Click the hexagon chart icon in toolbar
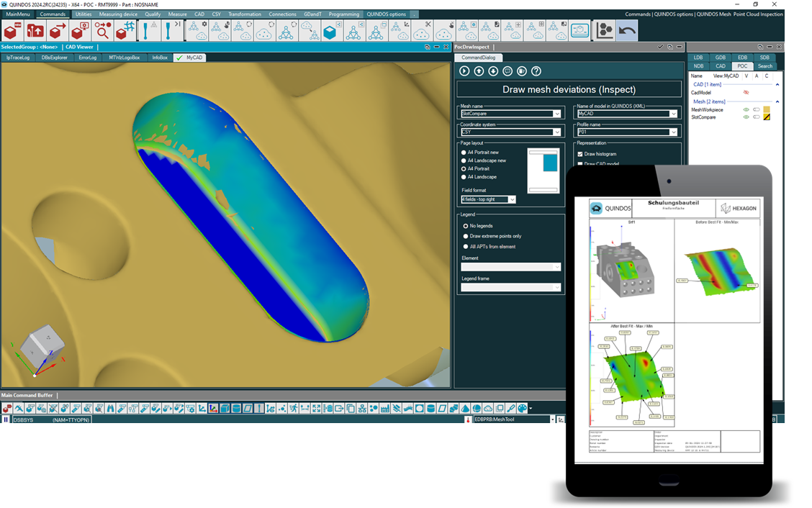 pyautogui.click(x=605, y=31)
